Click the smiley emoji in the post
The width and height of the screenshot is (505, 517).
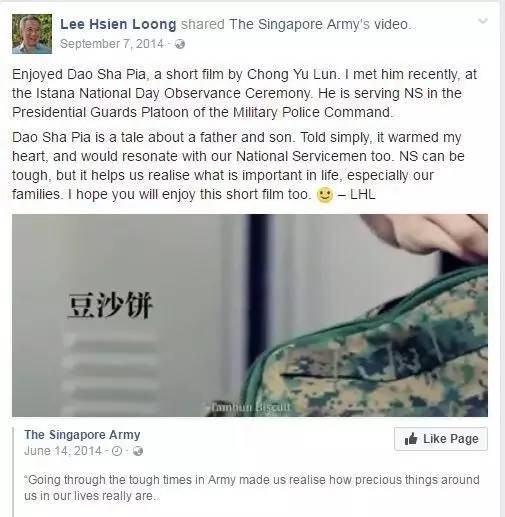[324, 194]
